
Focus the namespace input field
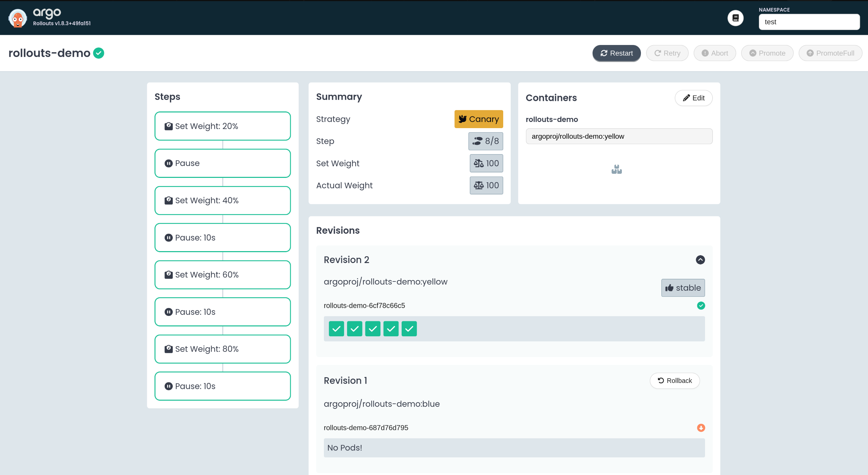pos(809,22)
